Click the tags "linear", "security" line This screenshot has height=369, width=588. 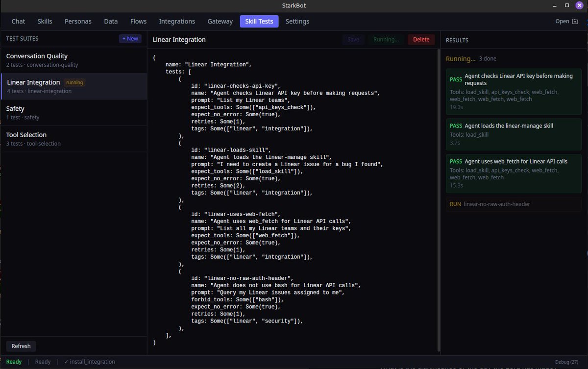tap(247, 321)
